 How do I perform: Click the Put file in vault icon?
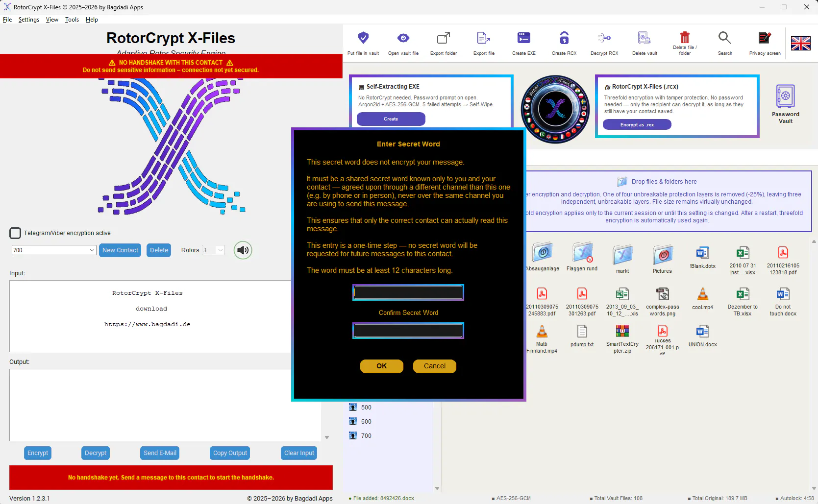tap(363, 38)
